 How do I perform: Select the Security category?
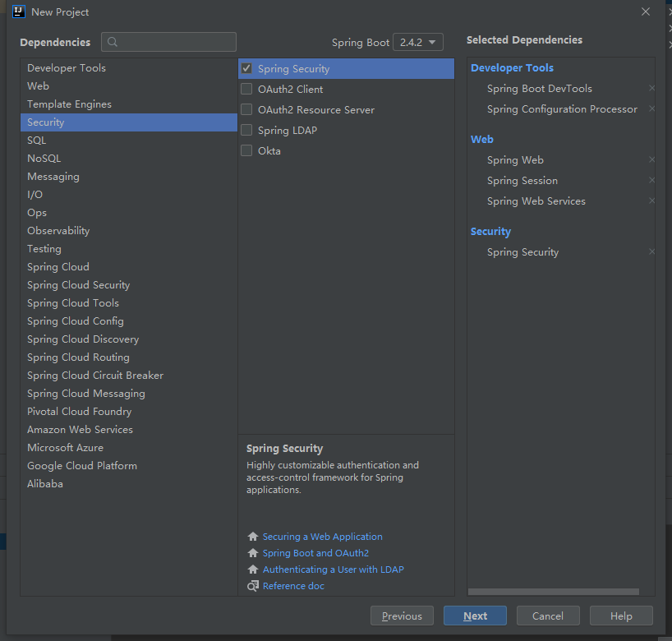click(129, 122)
